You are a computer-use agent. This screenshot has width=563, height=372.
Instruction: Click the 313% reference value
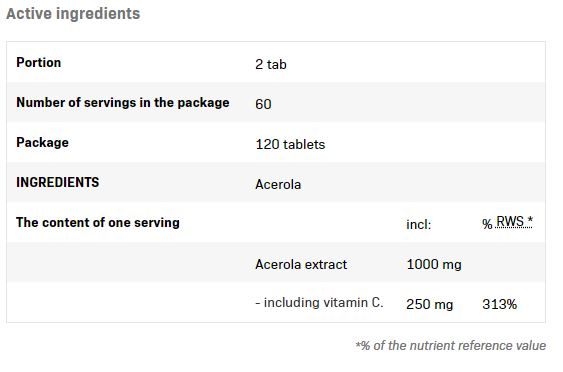pyautogui.click(x=499, y=304)
